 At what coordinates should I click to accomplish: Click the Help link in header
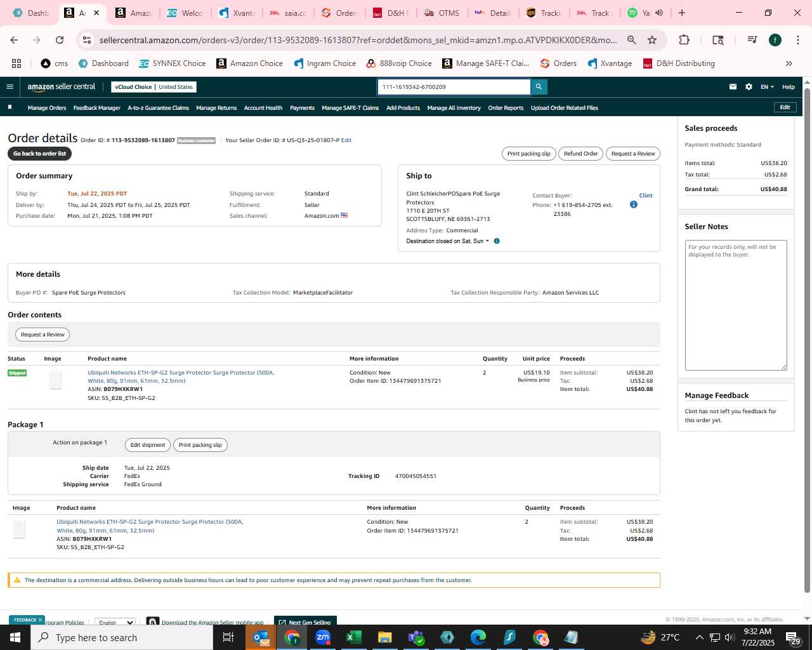point(789,87)
